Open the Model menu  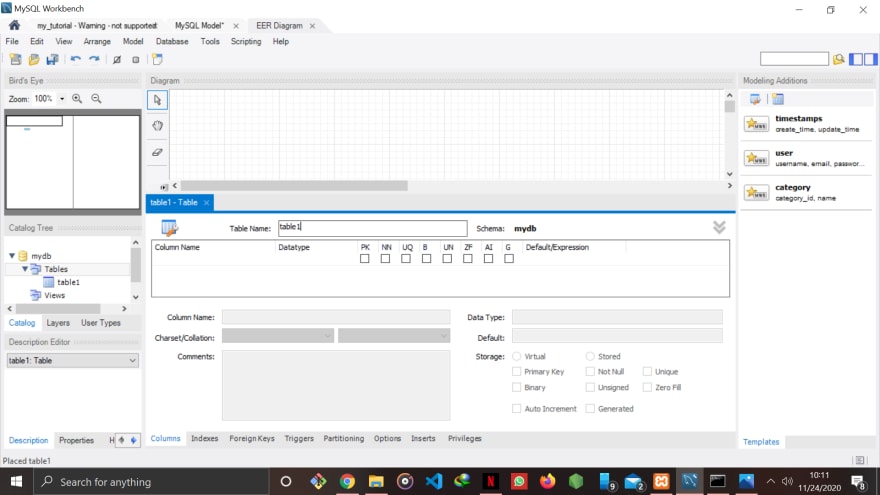(133, 42)
